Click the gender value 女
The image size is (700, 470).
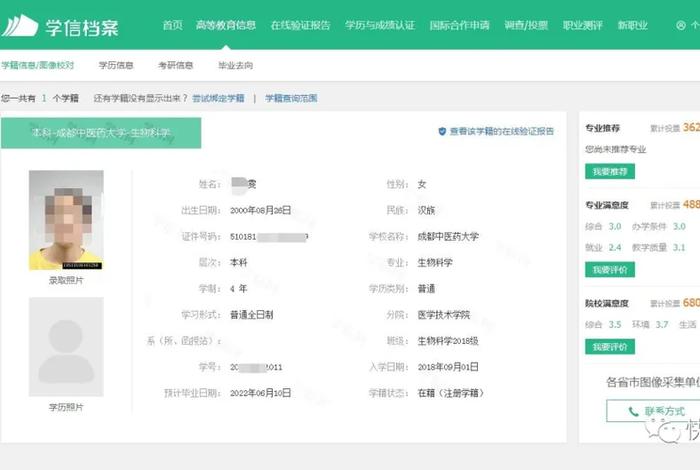pos(421,184)
